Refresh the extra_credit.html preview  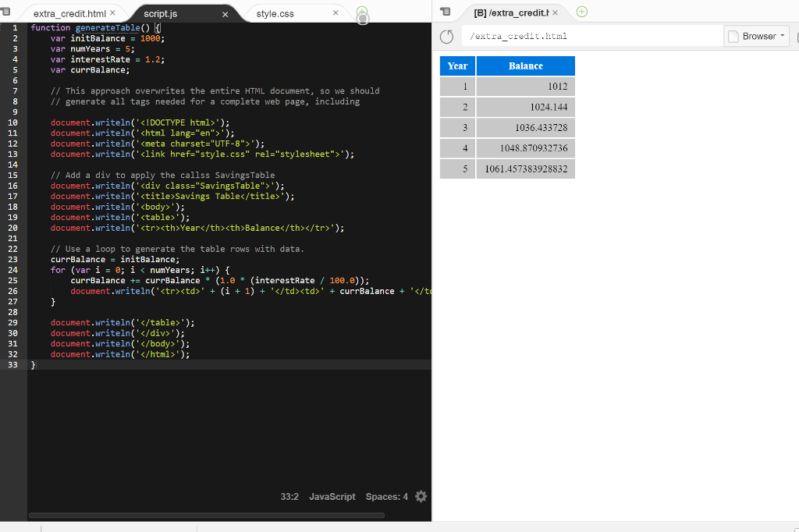click(446, 36)
